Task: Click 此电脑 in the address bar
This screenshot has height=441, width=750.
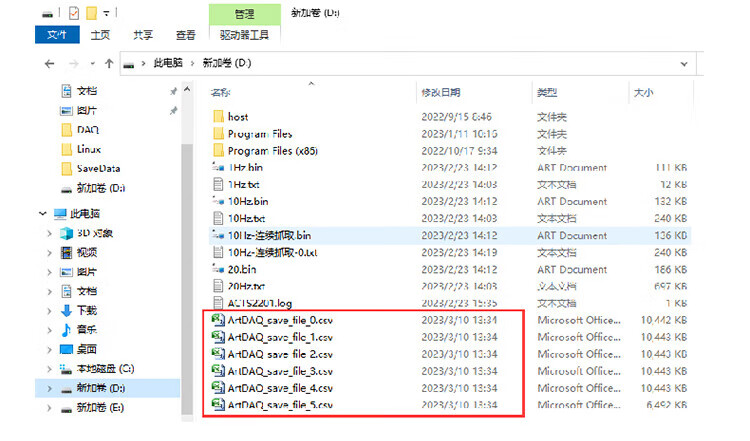Action: pyautogui.click(x=167, y=62)
